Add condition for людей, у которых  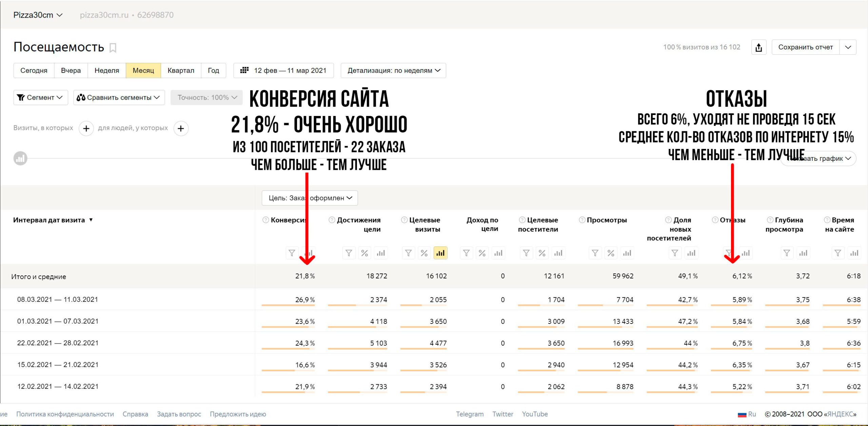tap(181, 129)
